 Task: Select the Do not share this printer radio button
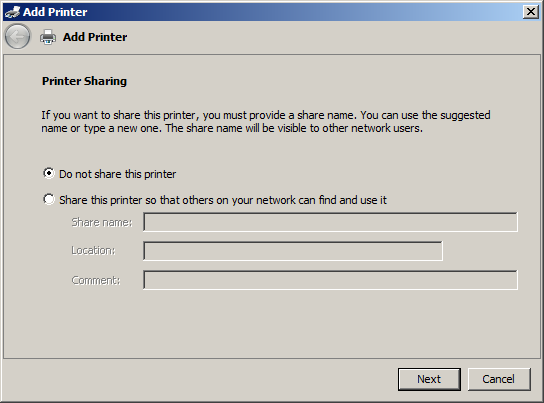pyautogui.click(x=49, y=173)
